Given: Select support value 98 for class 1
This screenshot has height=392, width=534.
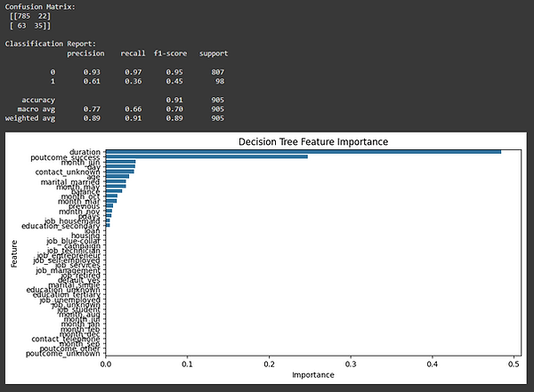Looking at the screenshot, I should (x=220, y=81).
